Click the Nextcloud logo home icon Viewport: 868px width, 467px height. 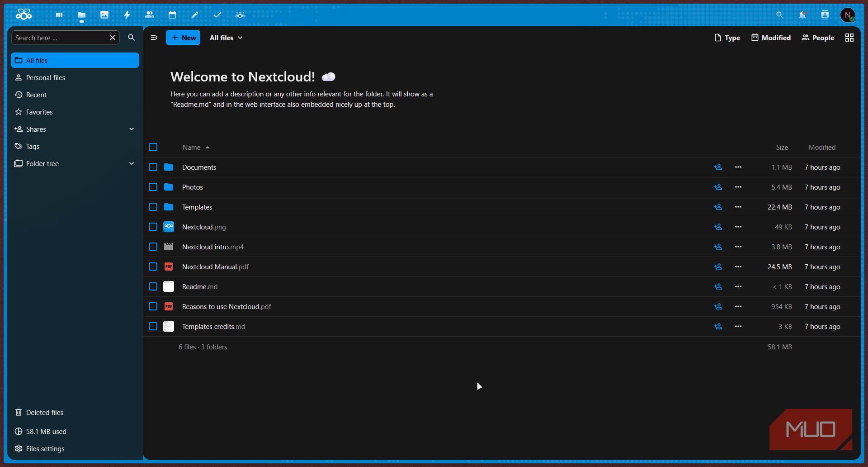point(24,14)
